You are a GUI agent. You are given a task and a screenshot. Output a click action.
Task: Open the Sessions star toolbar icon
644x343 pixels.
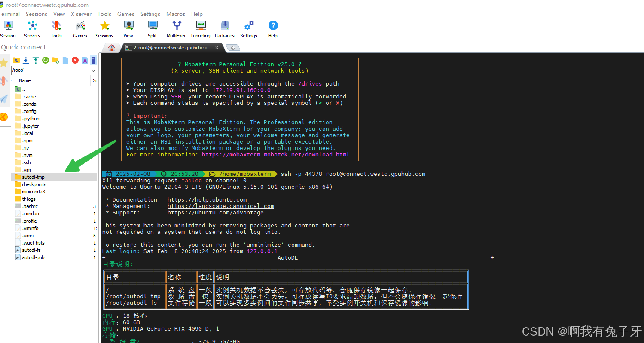pyautogui.click(x=104, y=29)
